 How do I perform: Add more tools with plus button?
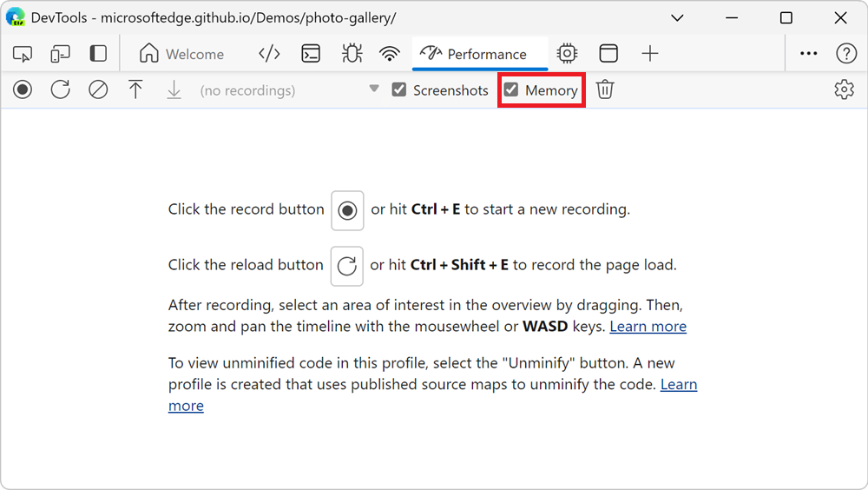pyautogui.click(x=650, y=54)
